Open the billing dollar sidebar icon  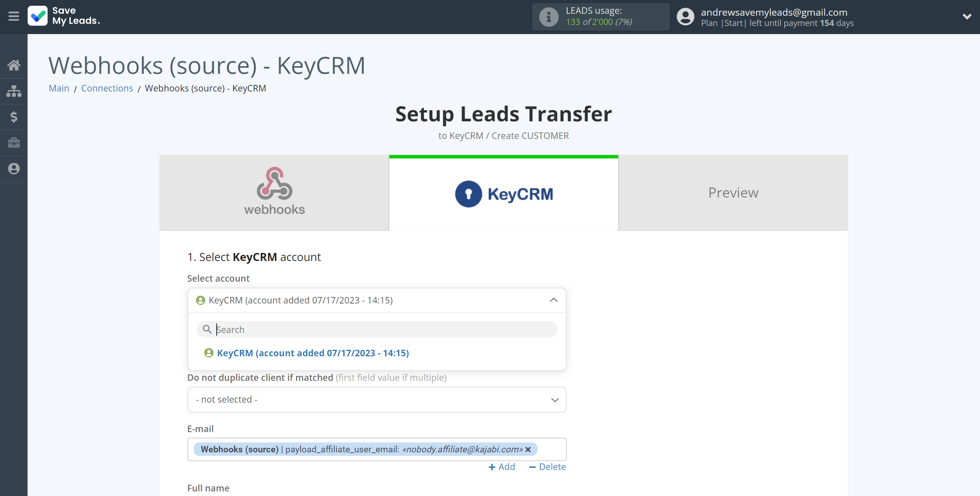click(14, 117)
